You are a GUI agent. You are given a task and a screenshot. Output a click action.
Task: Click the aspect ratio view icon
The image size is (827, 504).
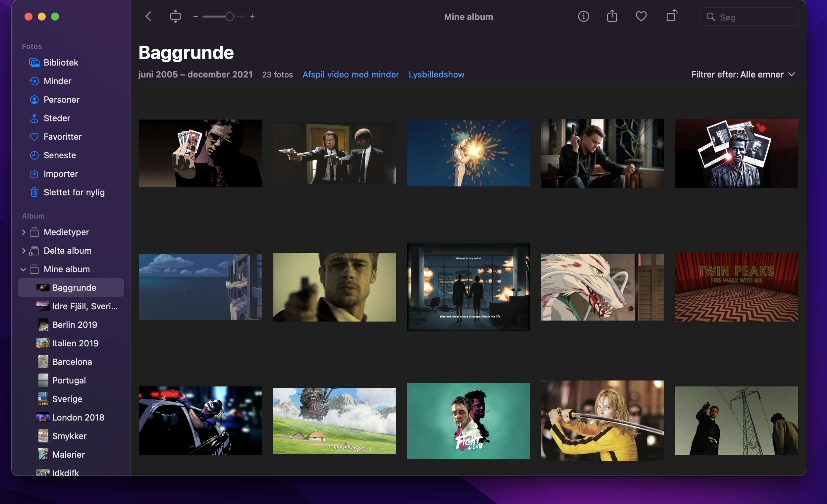click(175, 17)
